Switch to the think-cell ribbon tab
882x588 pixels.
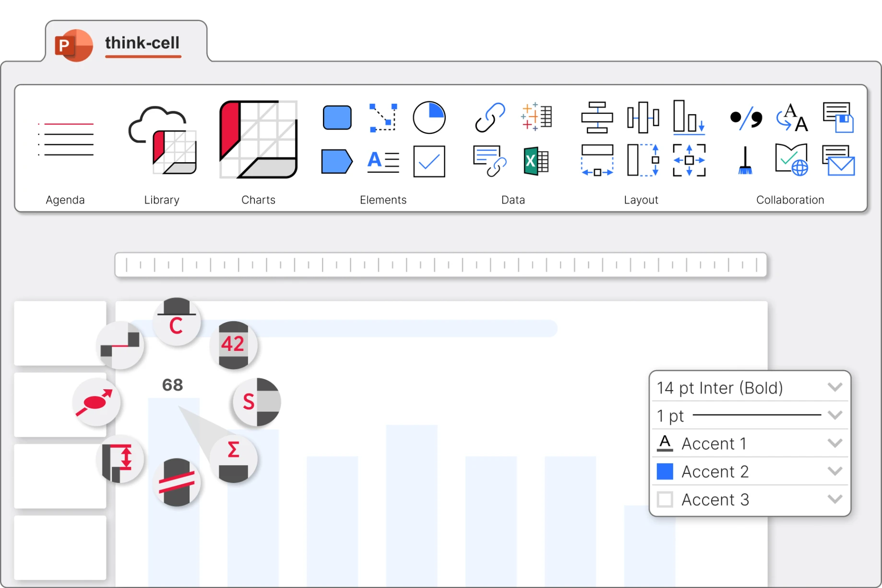142,43
